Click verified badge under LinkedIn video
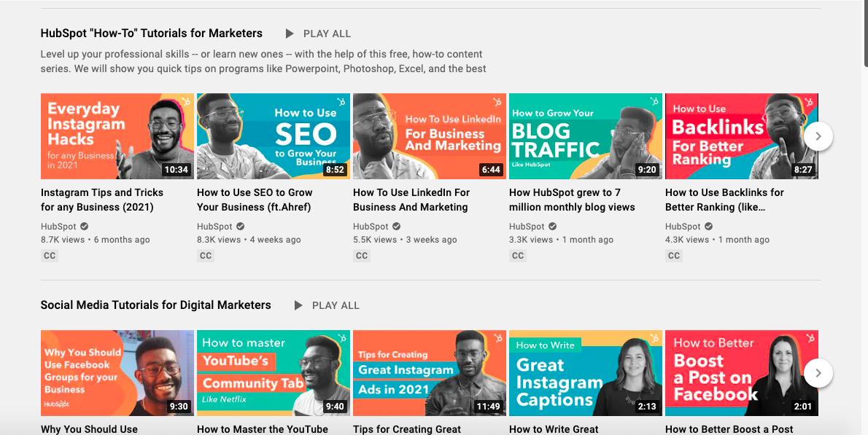Screen dimensions: 868x435 click(x=396, y=227)
